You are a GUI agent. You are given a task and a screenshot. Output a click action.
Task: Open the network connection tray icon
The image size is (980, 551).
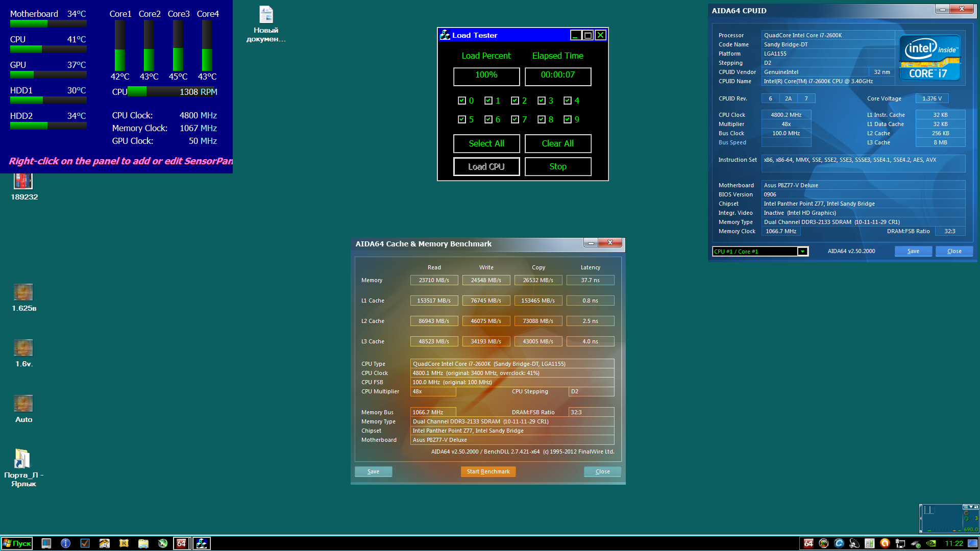point(900,543)
